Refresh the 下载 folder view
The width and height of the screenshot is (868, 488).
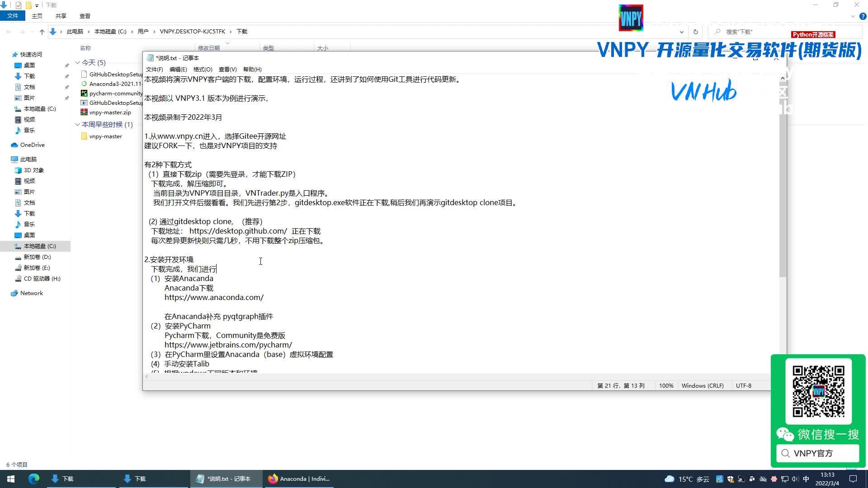(695, 32)
